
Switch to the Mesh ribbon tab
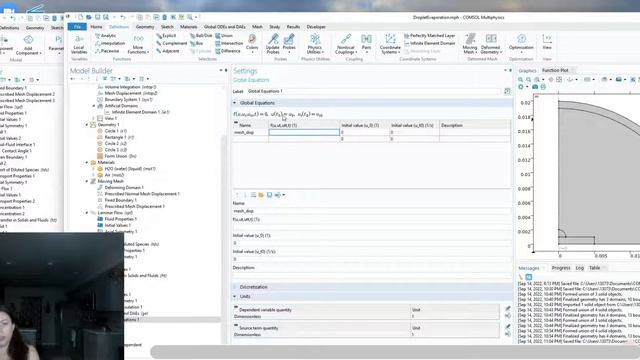click(257, 27)
